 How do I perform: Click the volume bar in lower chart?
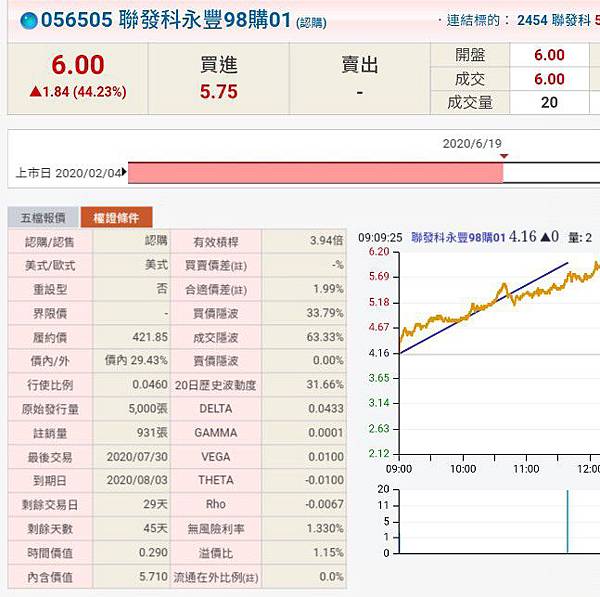[567, 522]
